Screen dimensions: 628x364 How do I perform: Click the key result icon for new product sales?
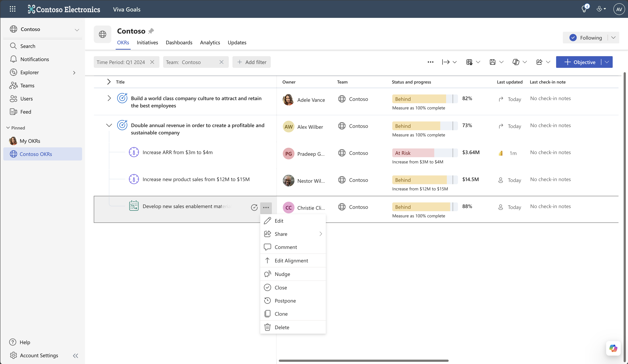pyautogui.click(x=134, y=179)
